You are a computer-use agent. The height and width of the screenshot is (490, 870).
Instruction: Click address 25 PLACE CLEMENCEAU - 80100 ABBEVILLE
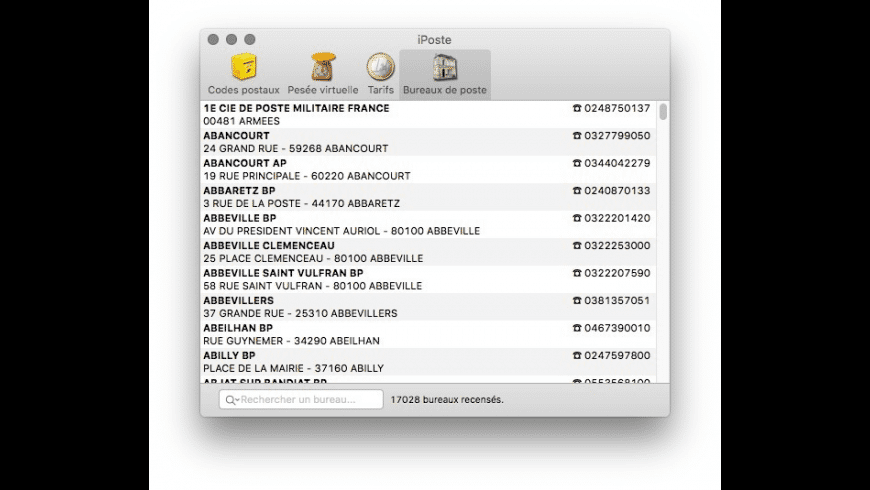coord(313,259)
